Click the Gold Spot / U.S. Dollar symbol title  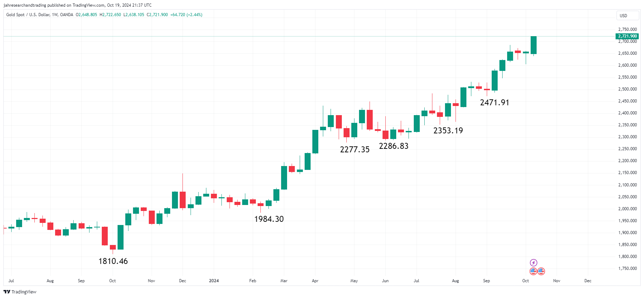click(x=28, y=15)
